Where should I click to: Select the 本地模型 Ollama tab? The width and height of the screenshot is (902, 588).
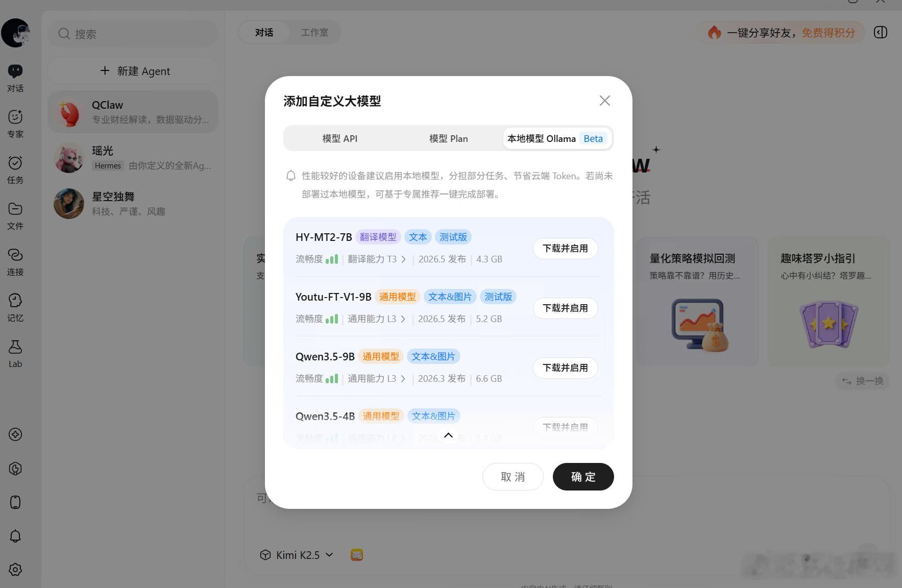[557, 138]
